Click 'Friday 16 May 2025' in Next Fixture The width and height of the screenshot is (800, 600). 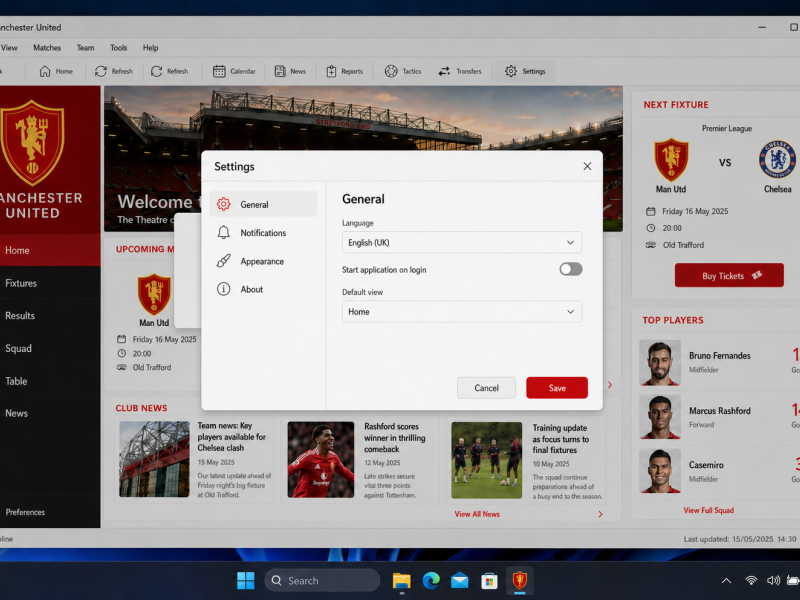pyautogui.click(x=695, y=211)
